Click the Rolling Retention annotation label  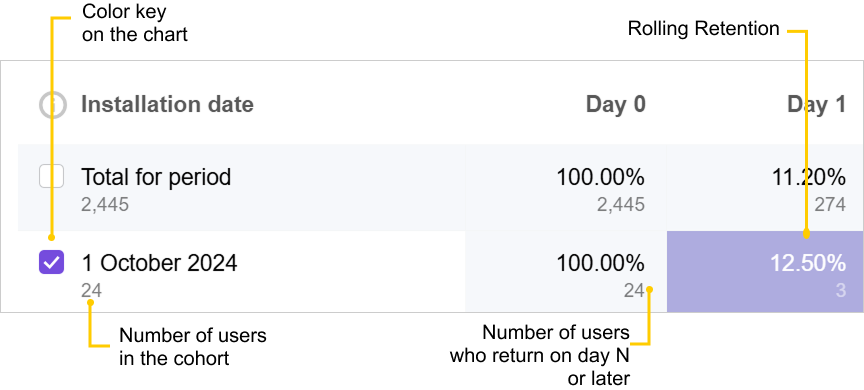coord(704,29)
